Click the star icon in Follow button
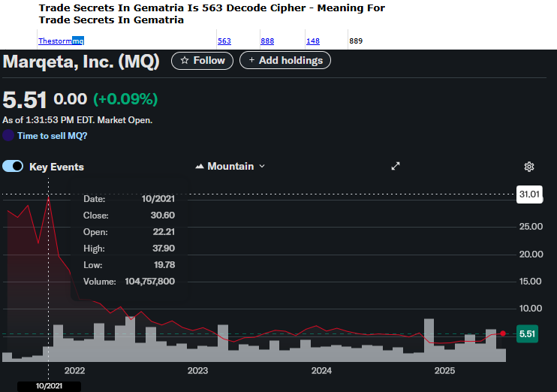The image size is (557, 392). coord(185,60)
